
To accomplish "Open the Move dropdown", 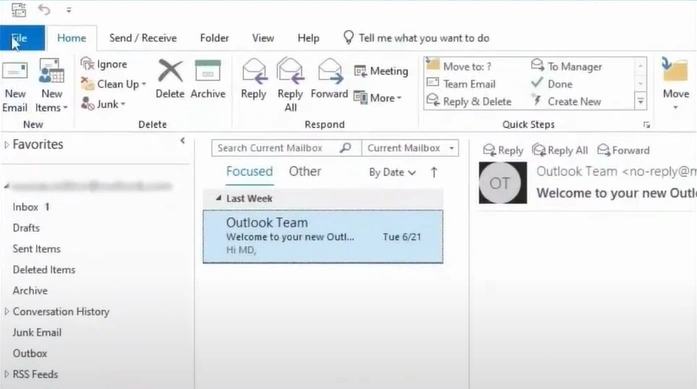I will [x=675, y=85].
